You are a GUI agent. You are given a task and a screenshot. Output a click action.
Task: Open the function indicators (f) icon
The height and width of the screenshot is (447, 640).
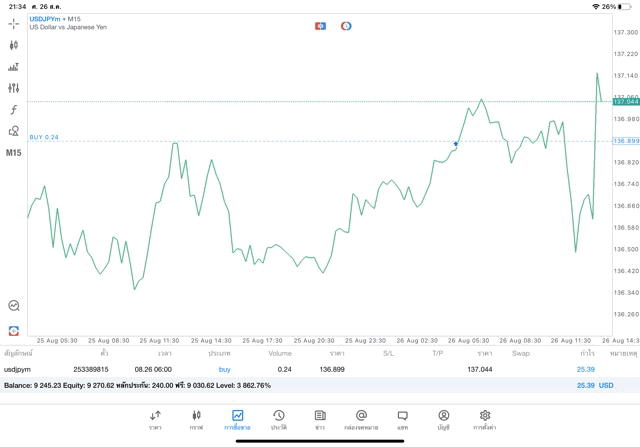coord(13,109)
